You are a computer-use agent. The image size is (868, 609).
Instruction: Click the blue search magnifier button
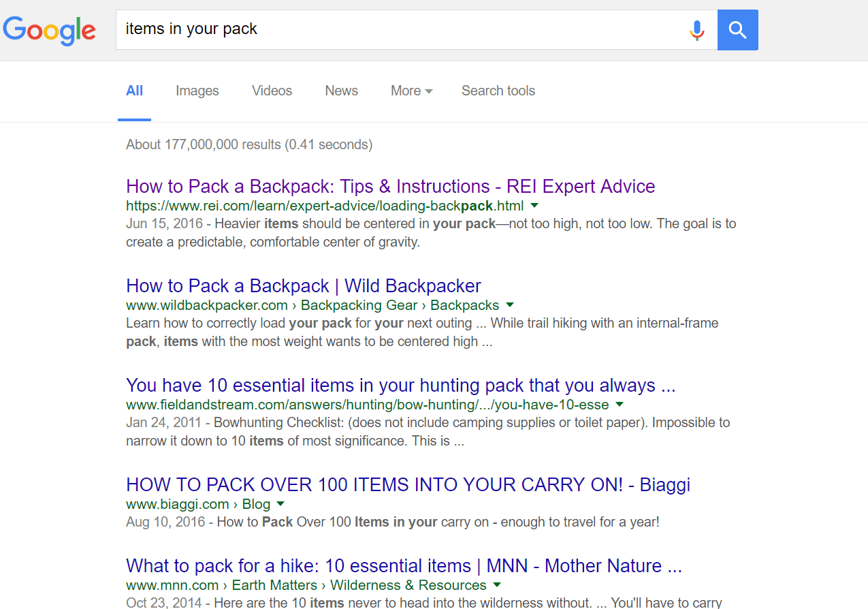[x=738, y=30]
